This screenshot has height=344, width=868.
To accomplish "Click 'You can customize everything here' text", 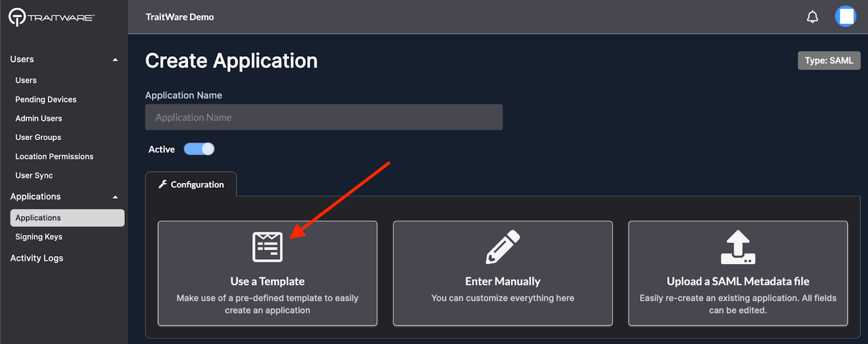I will [x=503, y=298].
